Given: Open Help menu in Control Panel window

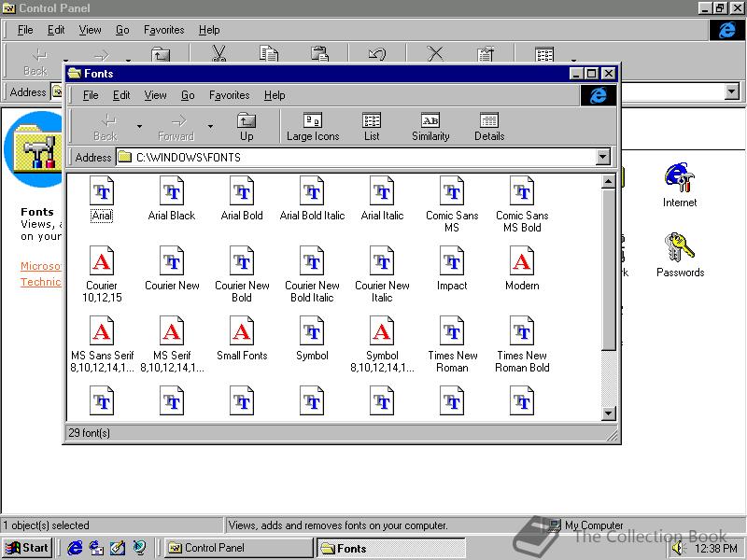Looking at the screenshot, I should coord(209,30).
